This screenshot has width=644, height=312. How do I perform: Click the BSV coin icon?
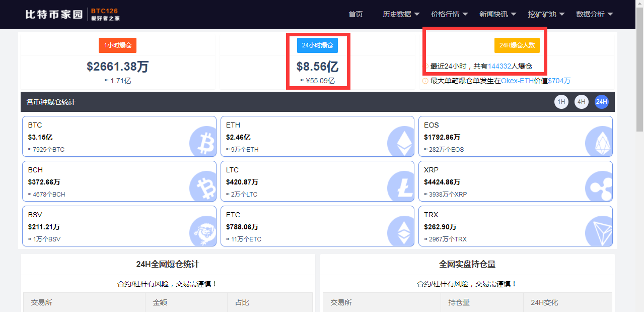pos(202,231)
